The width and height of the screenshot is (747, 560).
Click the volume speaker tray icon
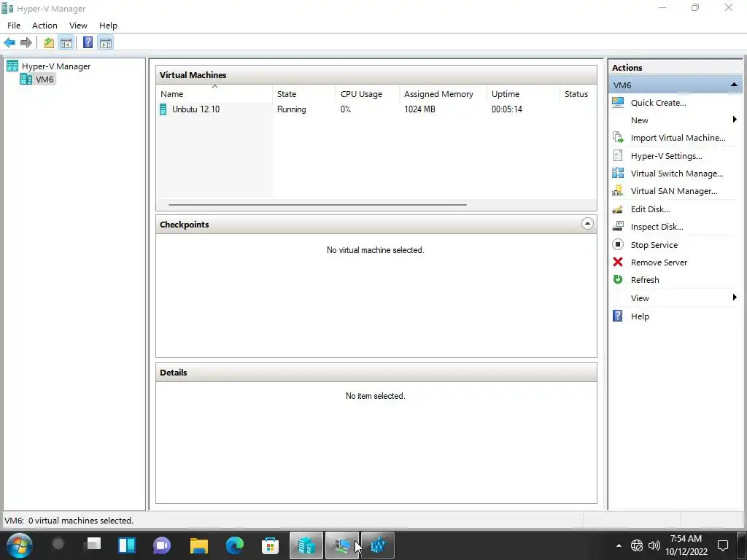pos(654,545)
